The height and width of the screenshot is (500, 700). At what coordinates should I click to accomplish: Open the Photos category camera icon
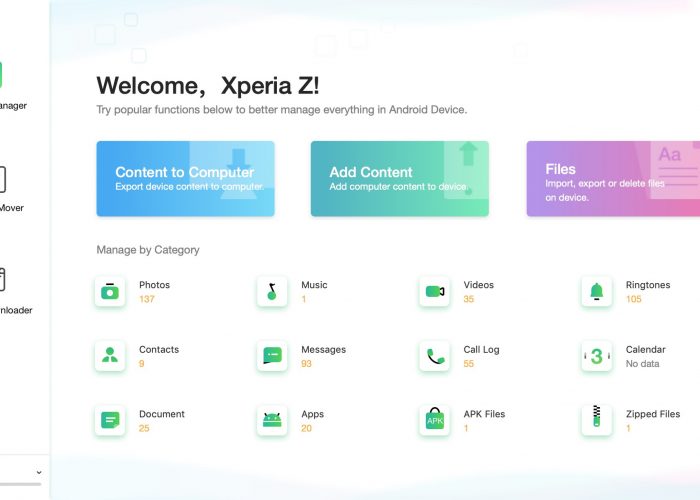point(110,292)
